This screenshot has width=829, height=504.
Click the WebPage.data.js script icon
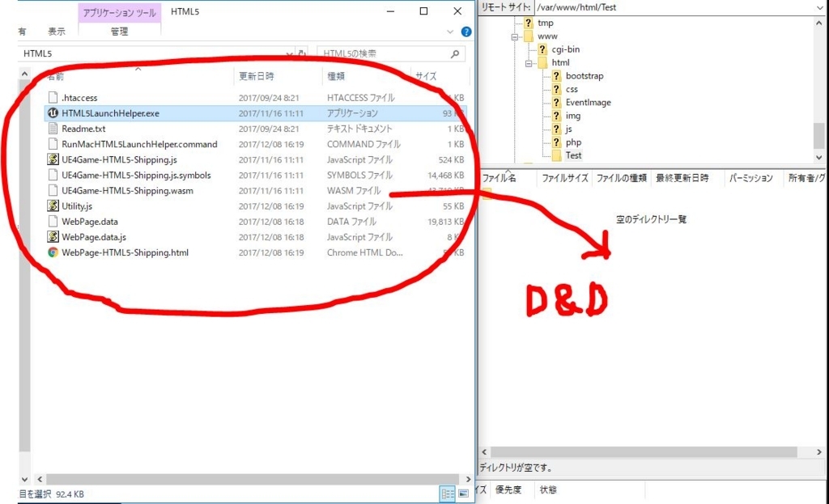coord(53,237)
